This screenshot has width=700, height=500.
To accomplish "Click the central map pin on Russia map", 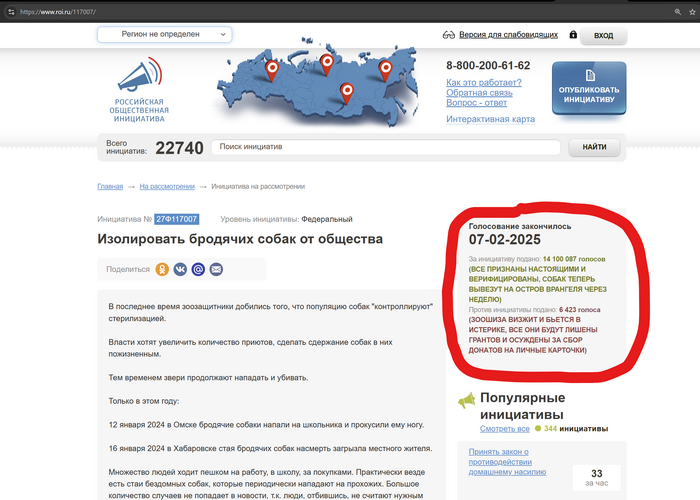I will 346,90.
